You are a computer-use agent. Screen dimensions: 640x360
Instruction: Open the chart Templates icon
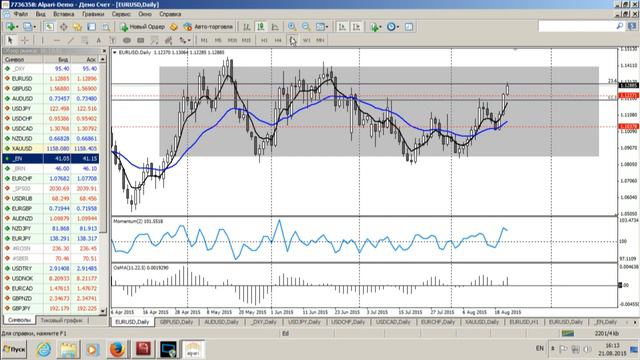[409, 27]
